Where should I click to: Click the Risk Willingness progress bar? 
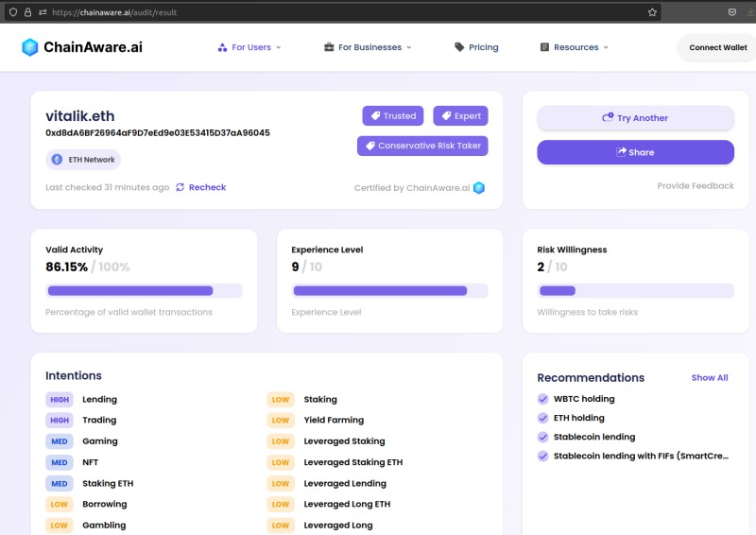pos(635,291)
